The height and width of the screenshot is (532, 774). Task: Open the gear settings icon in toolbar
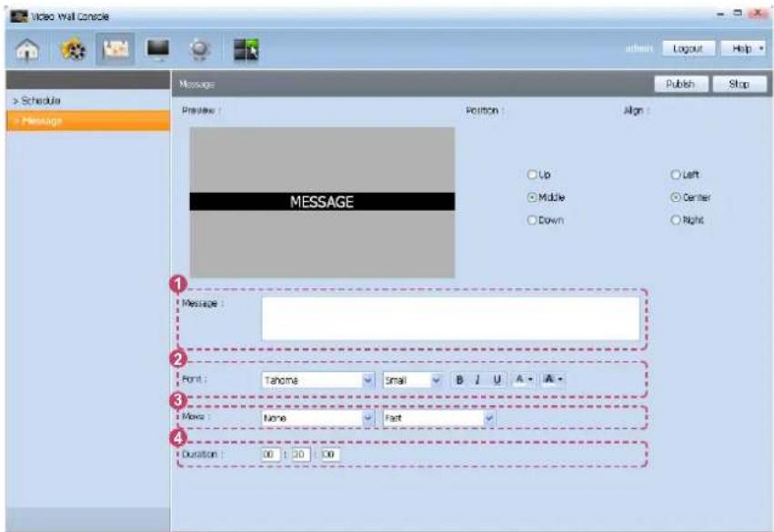(x=200, y=49)
